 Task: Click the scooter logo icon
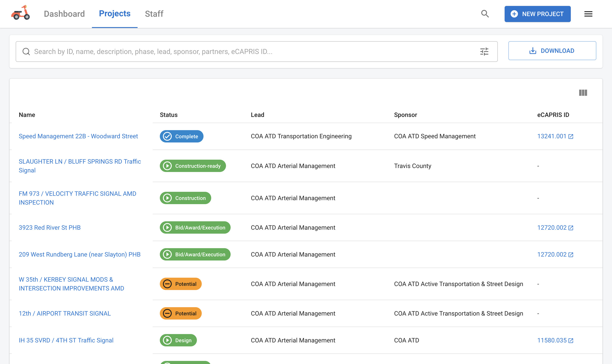click(21, 13)
